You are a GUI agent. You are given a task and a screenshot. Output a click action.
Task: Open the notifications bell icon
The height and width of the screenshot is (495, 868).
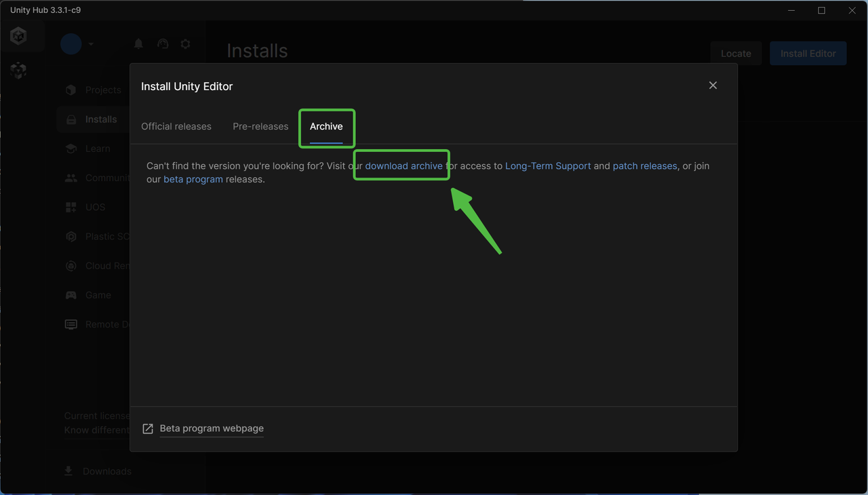point(138,43)
